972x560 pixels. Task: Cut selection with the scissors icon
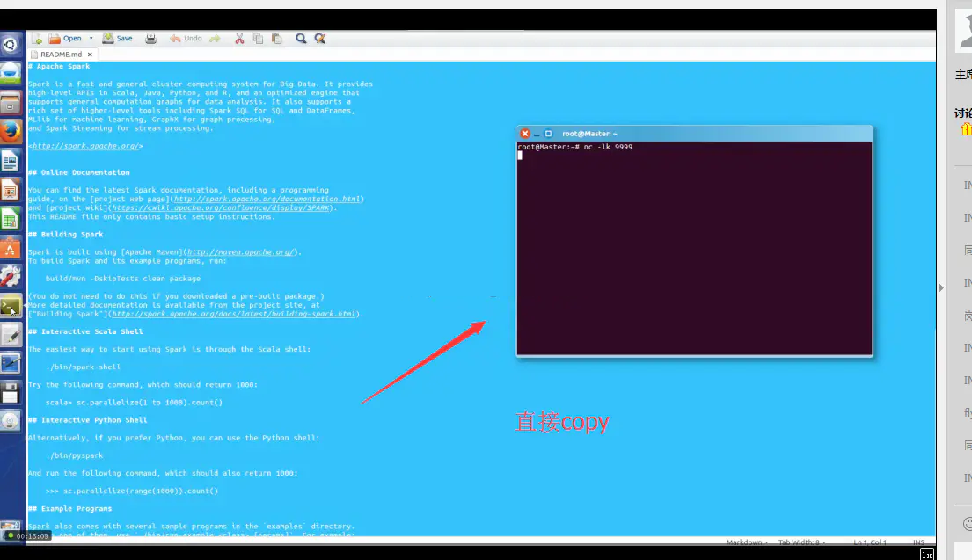tap(239, 39)
